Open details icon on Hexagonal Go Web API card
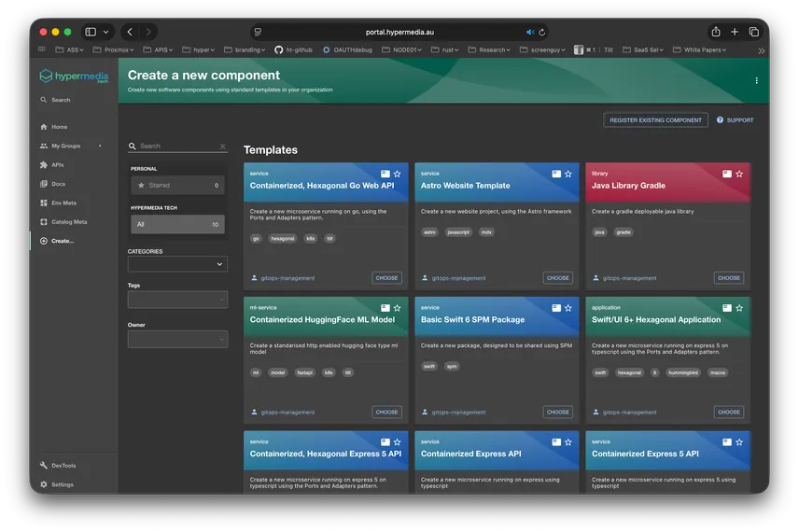 coord(385,174)
